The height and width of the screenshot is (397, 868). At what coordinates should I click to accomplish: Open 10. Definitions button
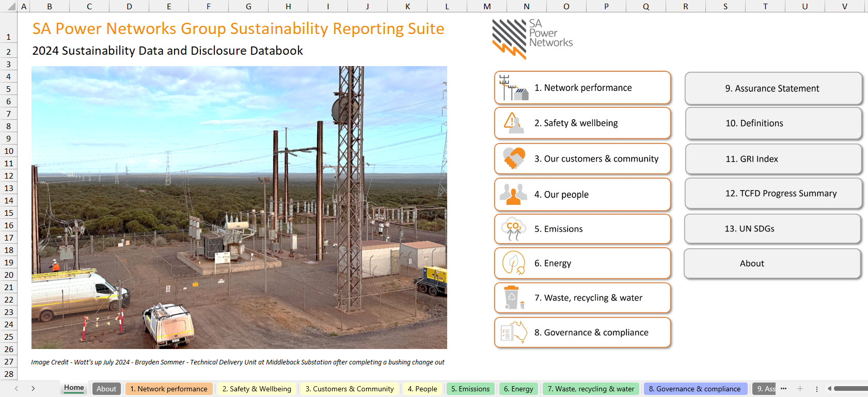pyautogui.click(x=774, y=123)
